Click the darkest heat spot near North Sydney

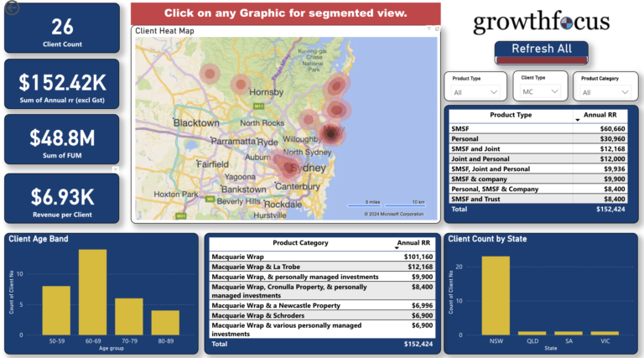(x=331, y=132)
